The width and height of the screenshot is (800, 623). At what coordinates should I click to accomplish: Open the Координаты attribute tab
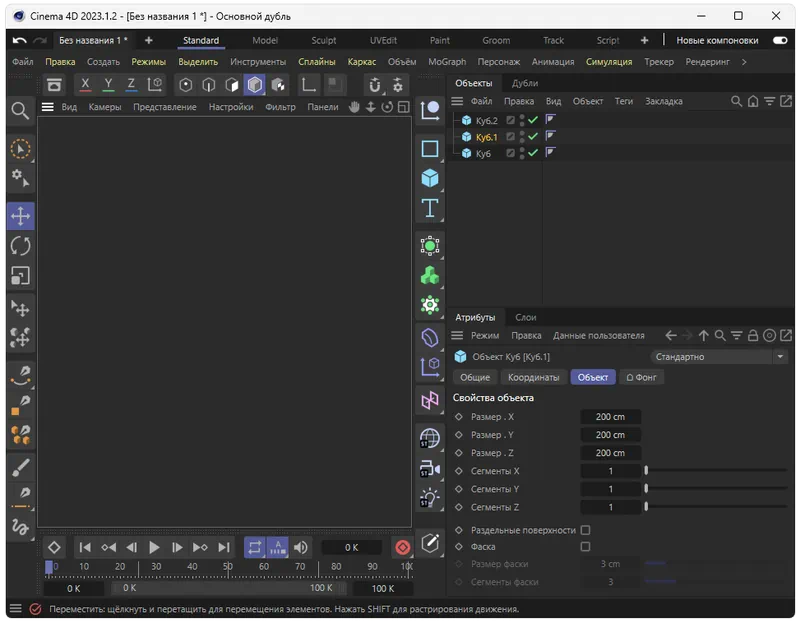point(533,377)
